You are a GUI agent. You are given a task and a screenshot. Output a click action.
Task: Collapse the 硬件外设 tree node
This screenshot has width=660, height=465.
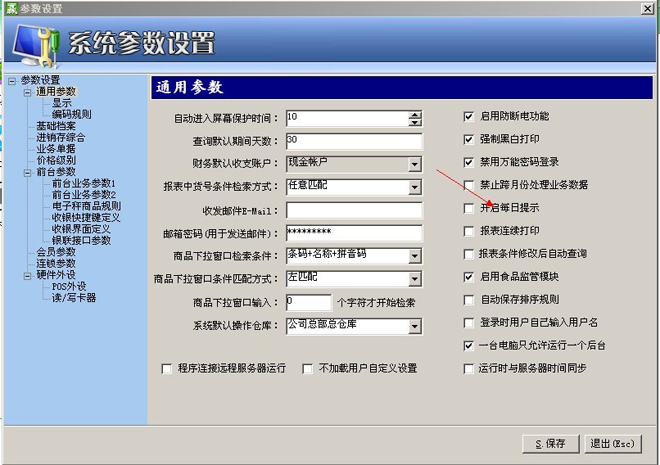[x=27, y=276]
